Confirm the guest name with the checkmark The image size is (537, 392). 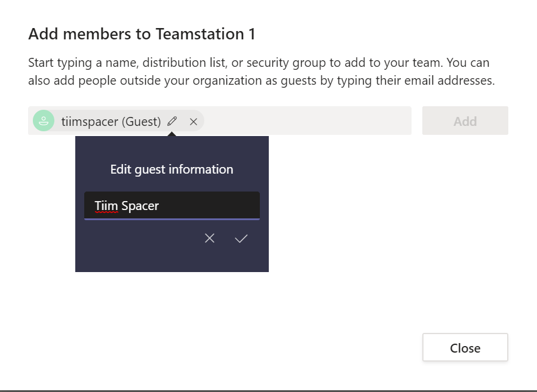pyautogui.click(x=241, y=239)
